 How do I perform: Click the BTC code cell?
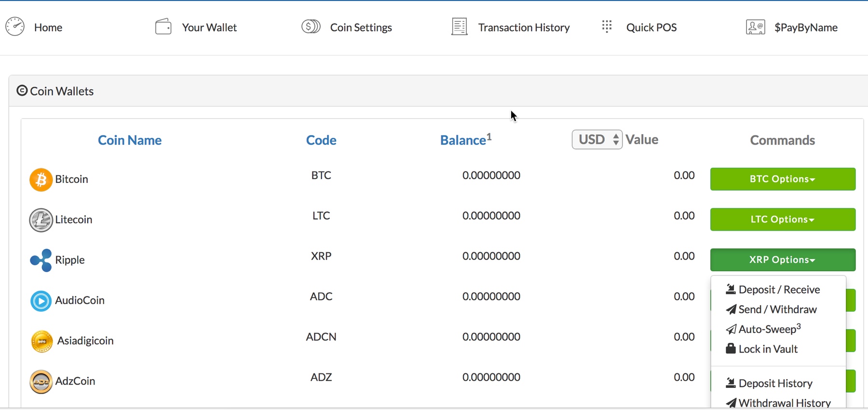click(x=321, y=175)
